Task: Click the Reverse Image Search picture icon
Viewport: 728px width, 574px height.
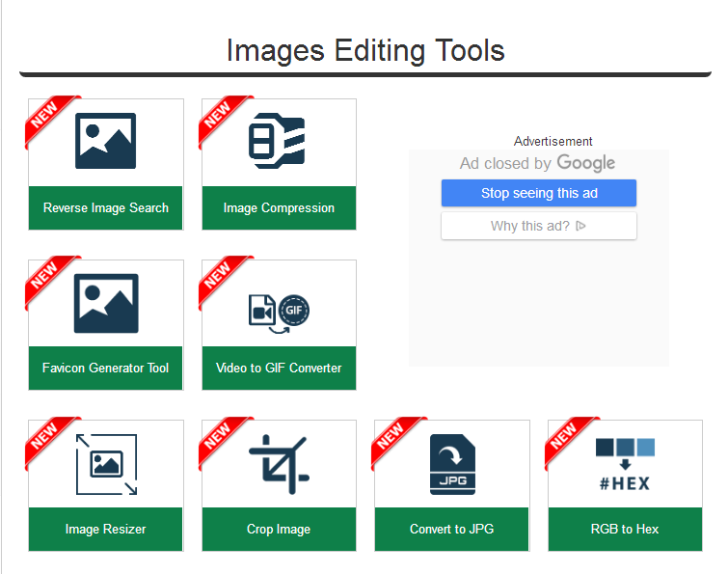Action: click(105, 142)
